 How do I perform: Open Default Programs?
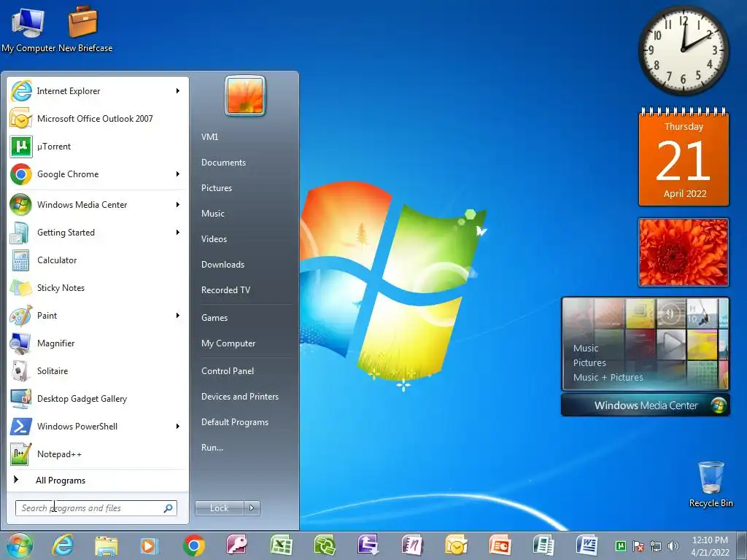click(x=234, y=422)
